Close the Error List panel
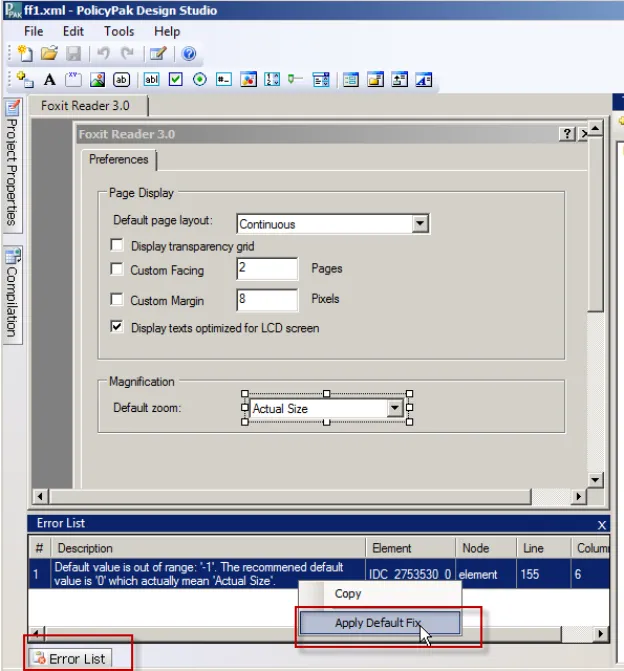 (601, 525)
